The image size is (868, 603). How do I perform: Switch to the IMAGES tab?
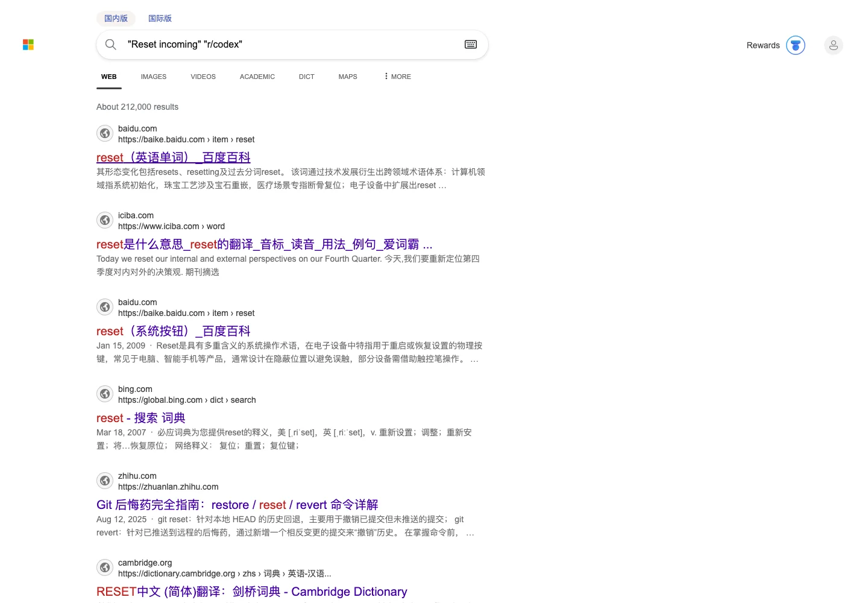pyautogui.click(x=154, y=77)
